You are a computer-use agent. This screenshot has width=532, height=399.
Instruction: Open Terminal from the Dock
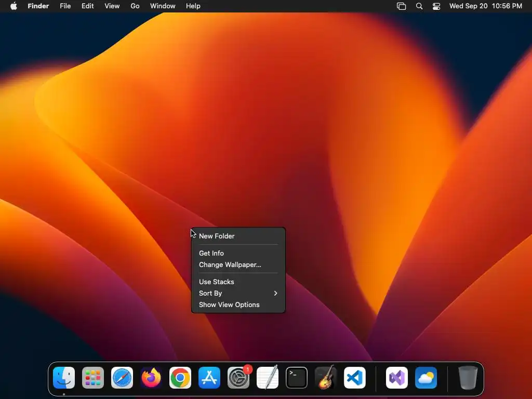[297, 378]
